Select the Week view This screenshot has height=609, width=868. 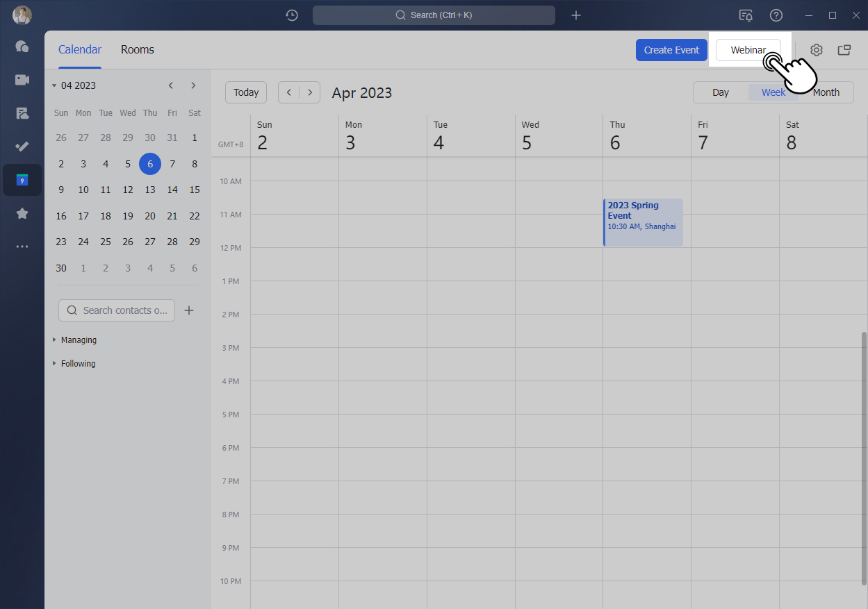[x=773, y=92]
